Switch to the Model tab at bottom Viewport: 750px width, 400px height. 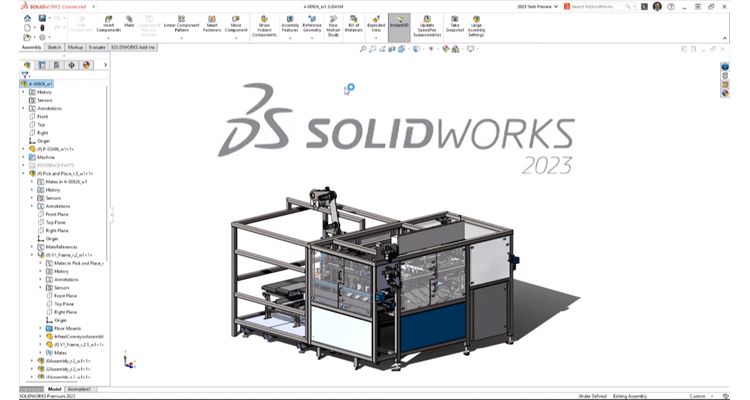(x=55, y=389)
